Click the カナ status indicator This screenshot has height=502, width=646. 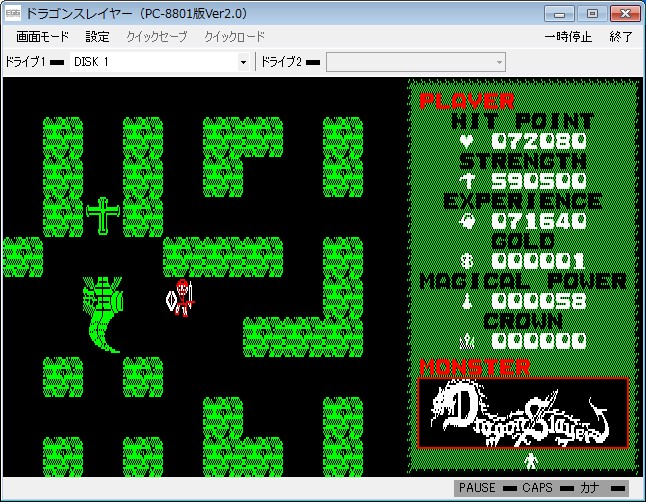602,488
